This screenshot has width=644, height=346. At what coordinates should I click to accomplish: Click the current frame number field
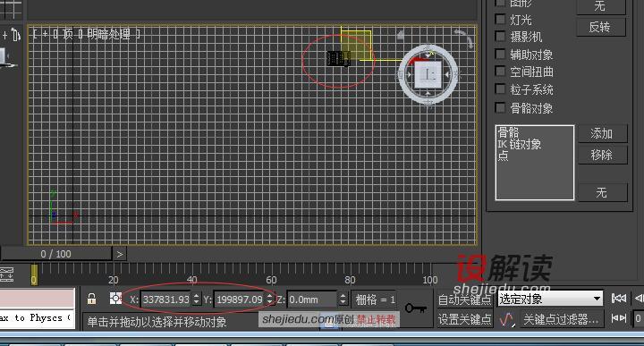pos(639,318)
